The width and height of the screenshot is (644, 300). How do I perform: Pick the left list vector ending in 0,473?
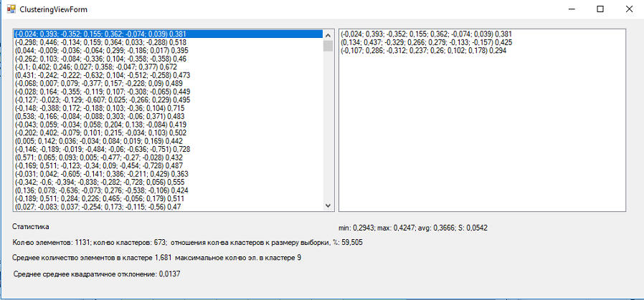point(102,75)
